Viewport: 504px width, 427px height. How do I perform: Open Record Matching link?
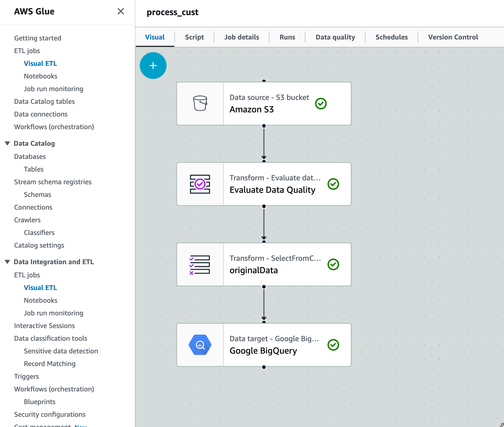pyautogui.click(x=50, y=364)
